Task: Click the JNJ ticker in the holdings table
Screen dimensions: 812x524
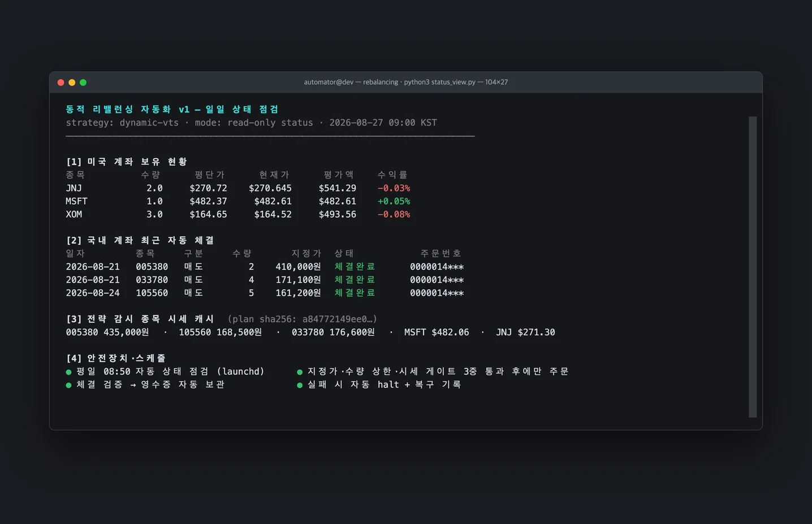Action: [74, 188]
